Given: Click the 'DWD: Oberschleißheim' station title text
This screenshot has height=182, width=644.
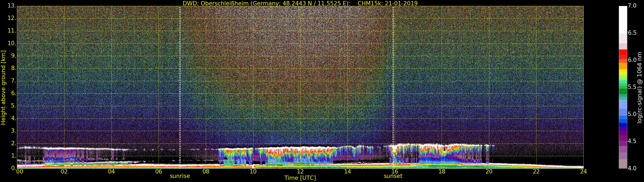Looking at the screenshot, I should 216,3.
